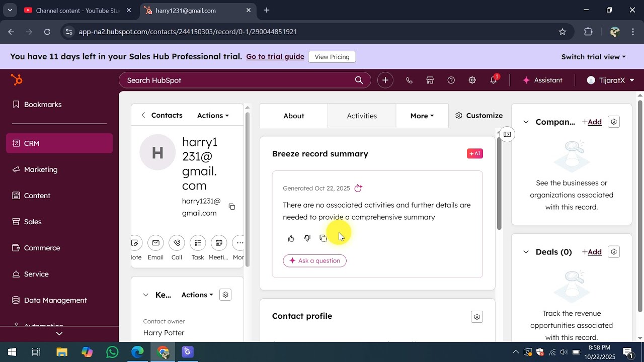Screen dimensions: 644x362
Task: Open the Breeze Assistant
Action: 542,80
